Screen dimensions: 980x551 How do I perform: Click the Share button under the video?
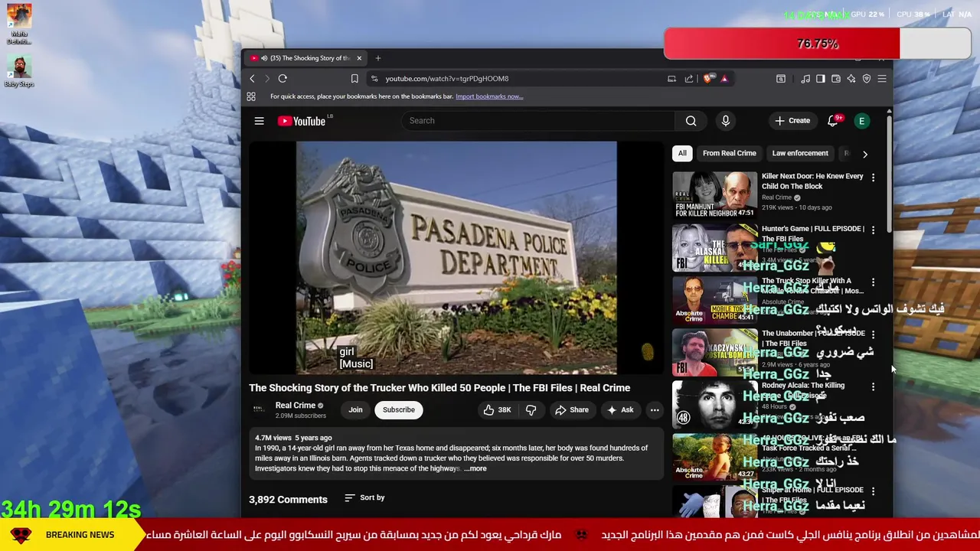(x=572, y=410)
